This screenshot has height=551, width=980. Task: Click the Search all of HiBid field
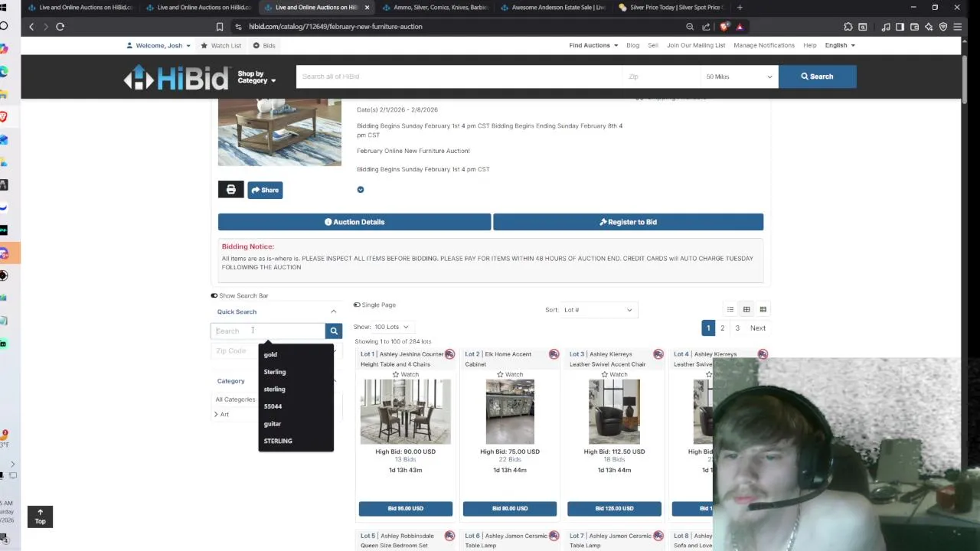459,77
